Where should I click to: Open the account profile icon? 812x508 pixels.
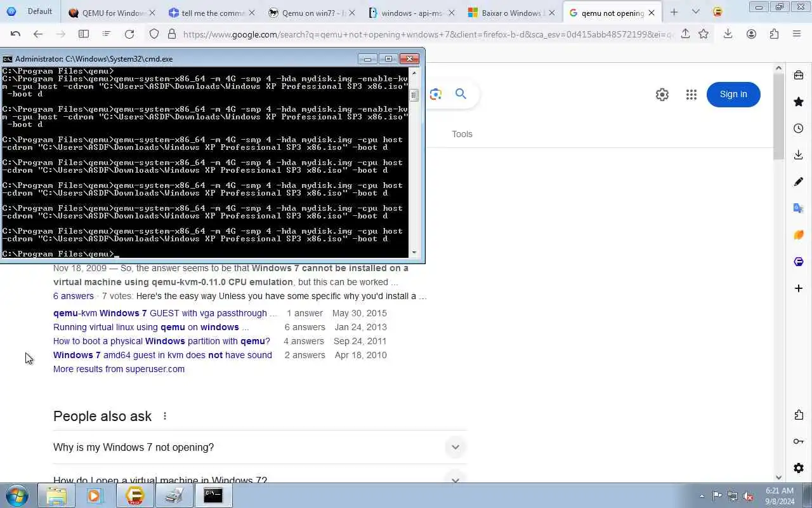tap(751, 34)
